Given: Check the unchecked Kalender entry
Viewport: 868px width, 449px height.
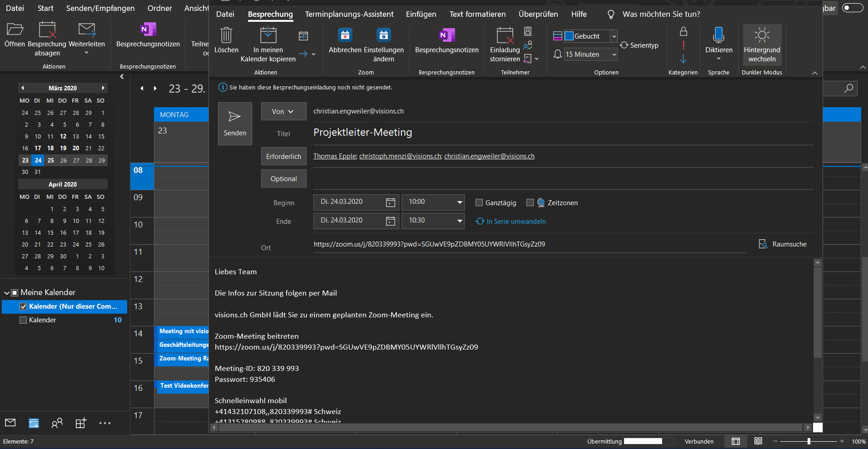Looking at the screenshot, I should coord(24,320).
